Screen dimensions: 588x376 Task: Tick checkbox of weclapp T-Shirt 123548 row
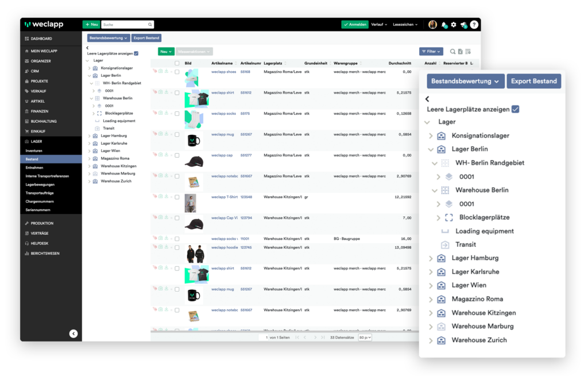pos(177,197)
